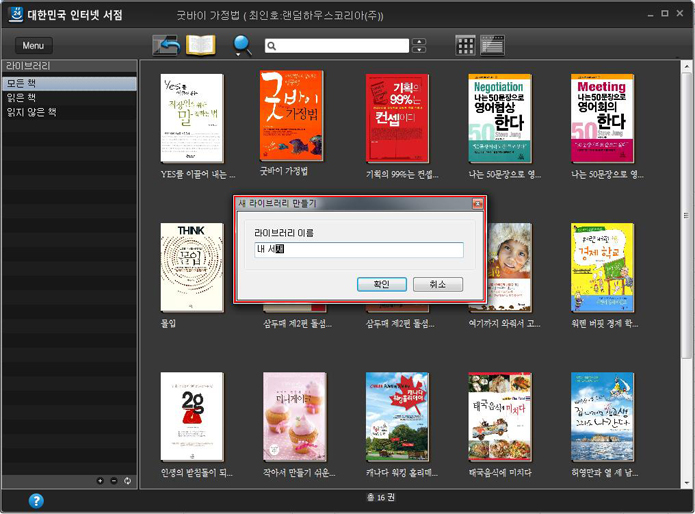Select the 여기까지 와줘서 book cover
The width and height of the screenshot is (695, 514).
click(510, 268)
